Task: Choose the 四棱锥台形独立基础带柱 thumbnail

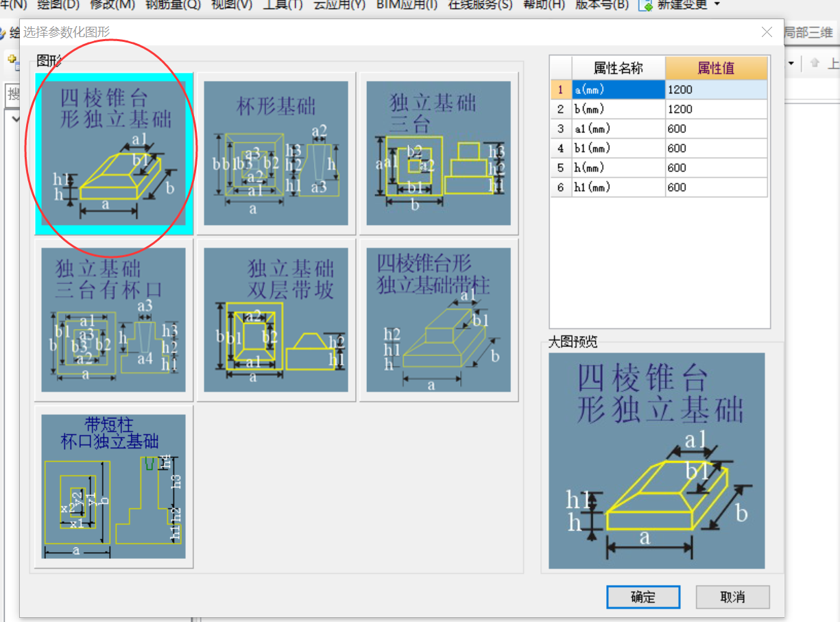Action: pyautogui.click(x=439, y=320)
